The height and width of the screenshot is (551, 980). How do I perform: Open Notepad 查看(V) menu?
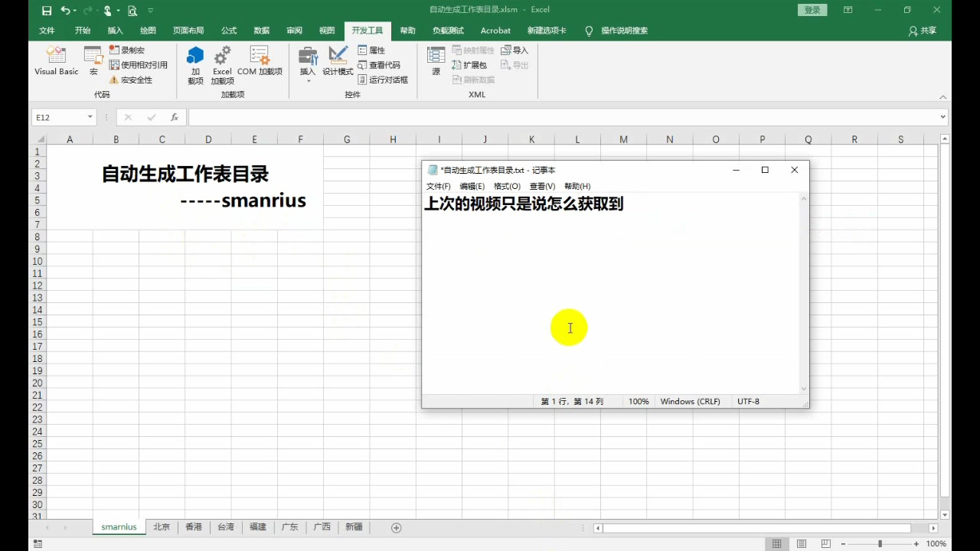542,186
